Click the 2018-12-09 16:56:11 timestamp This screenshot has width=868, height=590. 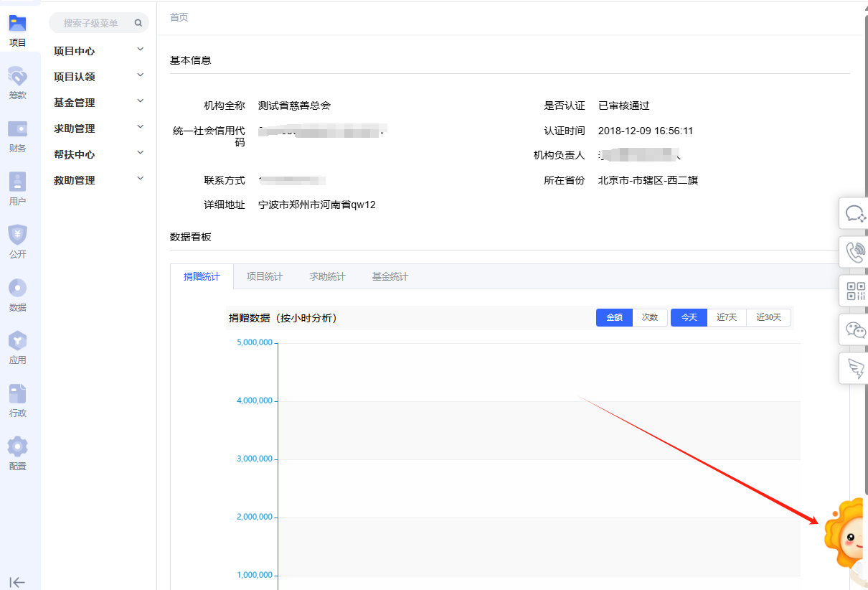pos(646,131)
